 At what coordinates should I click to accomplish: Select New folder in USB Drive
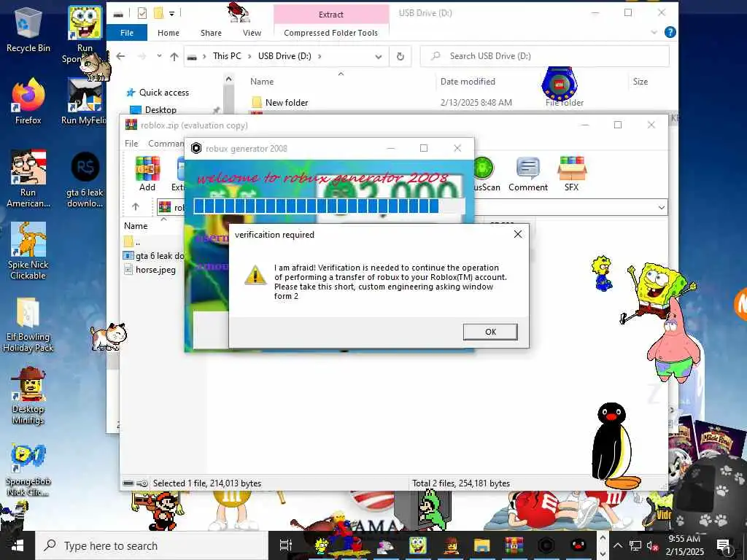point(286,102)
